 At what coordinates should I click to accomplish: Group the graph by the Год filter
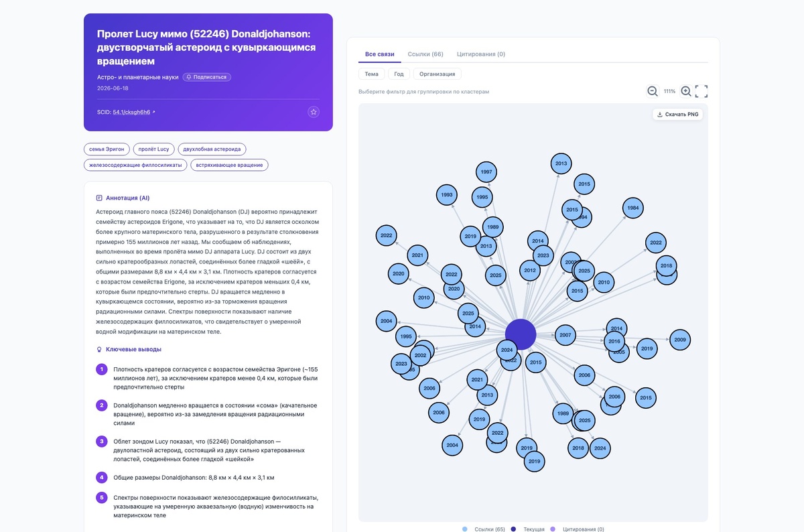(399, 74)
